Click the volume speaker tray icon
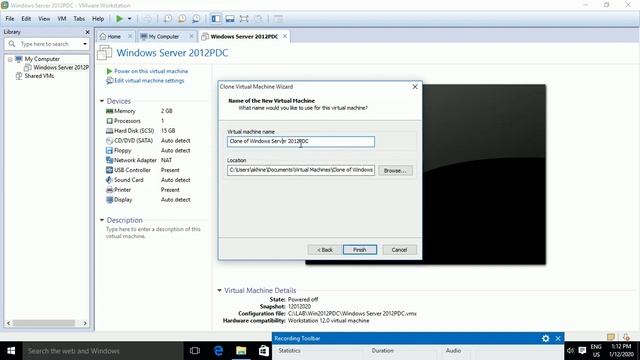Viewport: 640px width, 360px height. click(x=570, y=351)
